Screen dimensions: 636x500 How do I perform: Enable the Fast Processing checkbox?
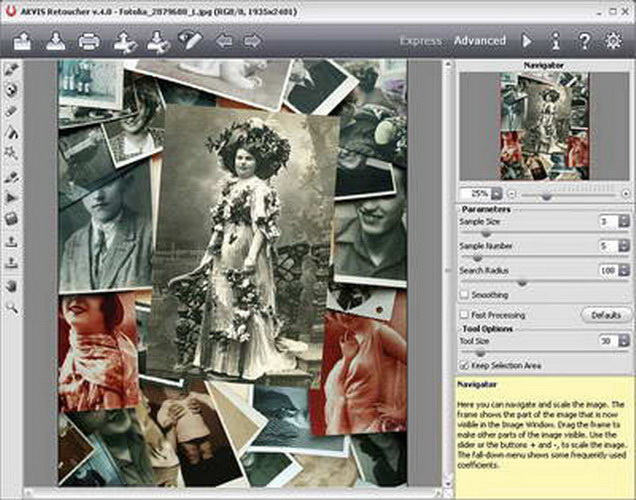point(464,314)
